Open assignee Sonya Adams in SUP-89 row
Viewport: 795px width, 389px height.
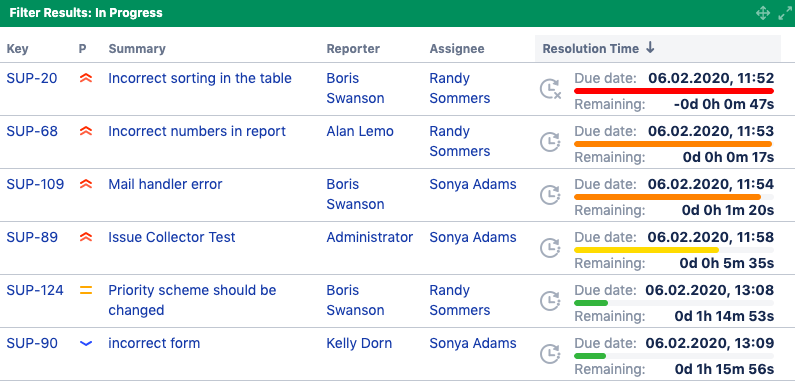pos(473,237)
